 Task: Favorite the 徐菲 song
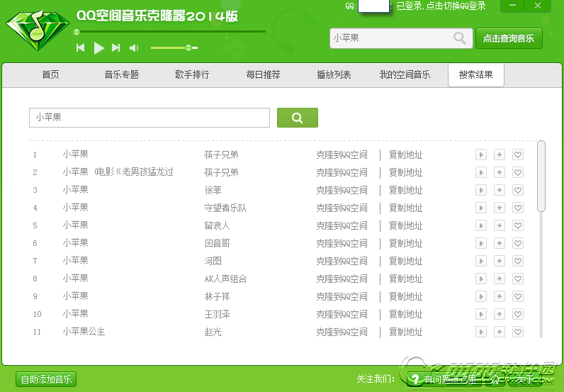pos(518,190)
